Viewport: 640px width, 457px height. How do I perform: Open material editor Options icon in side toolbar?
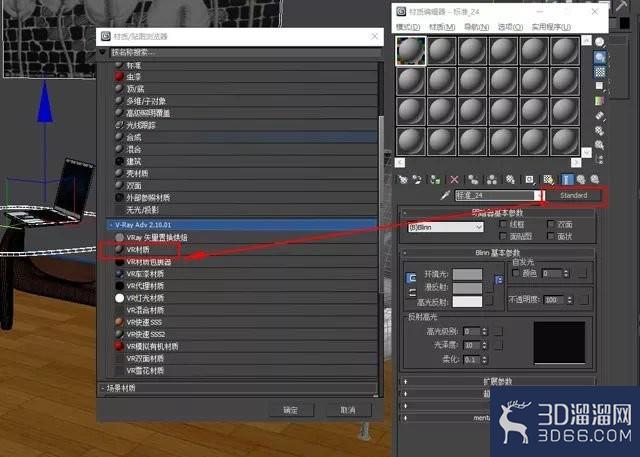pos(600,130)
